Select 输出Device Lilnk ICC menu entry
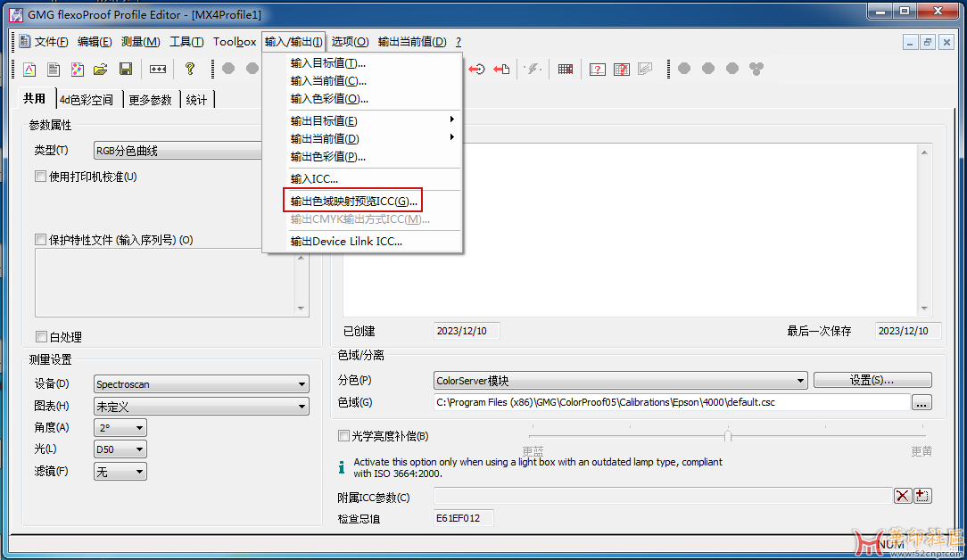 [374, 241]
